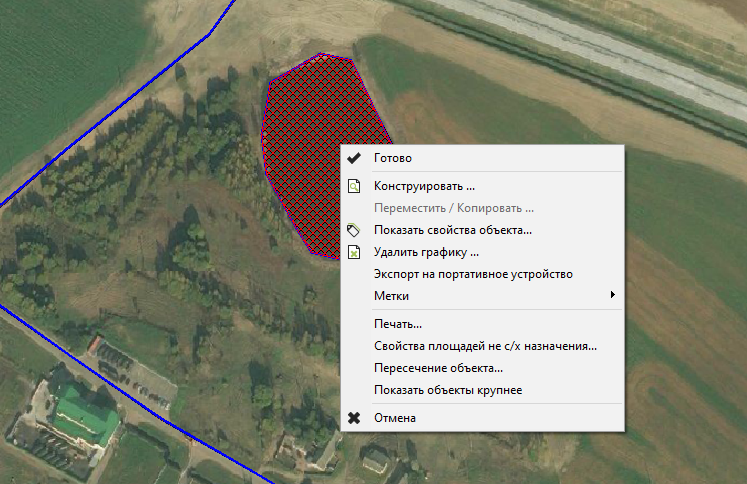Open Конструировать ... menu entry

tap(482, 186)
